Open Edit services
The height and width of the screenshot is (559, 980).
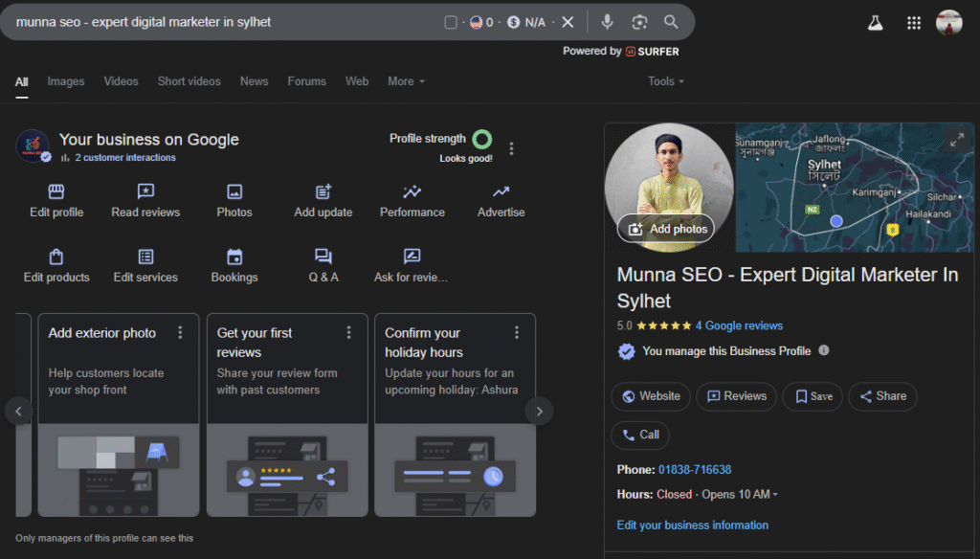(145, 266)
